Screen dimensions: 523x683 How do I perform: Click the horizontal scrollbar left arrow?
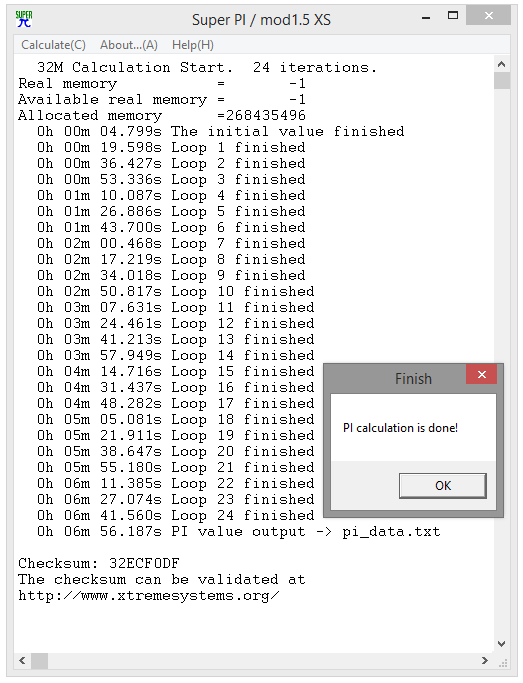pos(22,661)
